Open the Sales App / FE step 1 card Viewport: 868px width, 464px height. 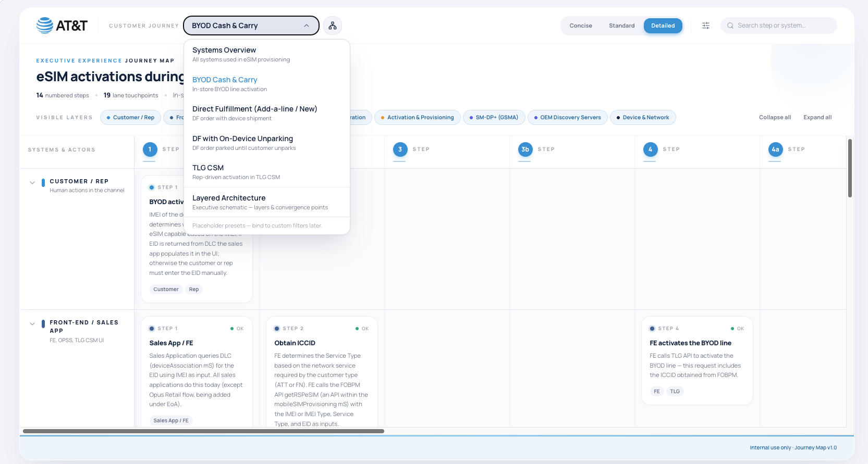click(197, 372)
